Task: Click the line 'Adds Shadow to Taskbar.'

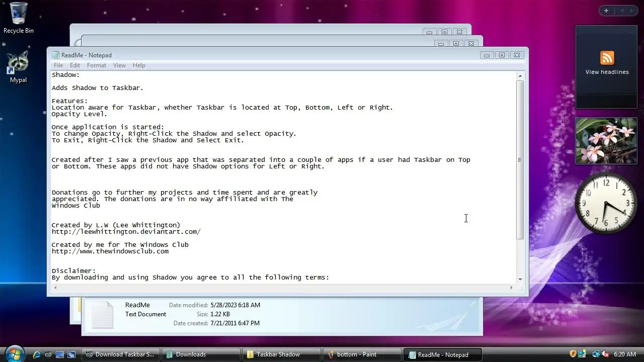Action: (x=98, y=88)
